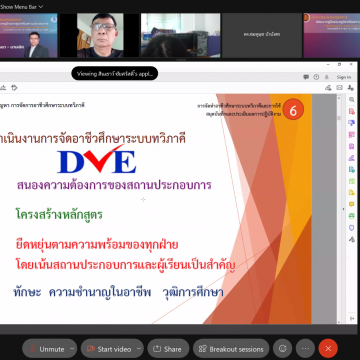Open the reactions emoji icon
The image size is (360, 360).
pos(283,349)
